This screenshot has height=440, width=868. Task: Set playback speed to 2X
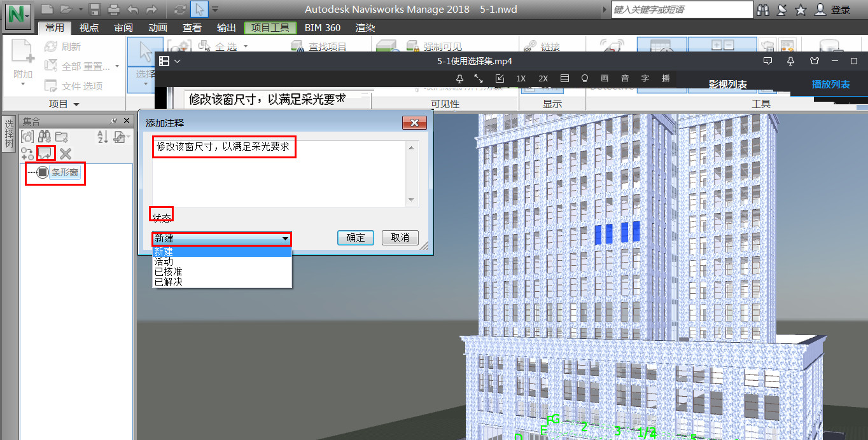click(543, 78)
